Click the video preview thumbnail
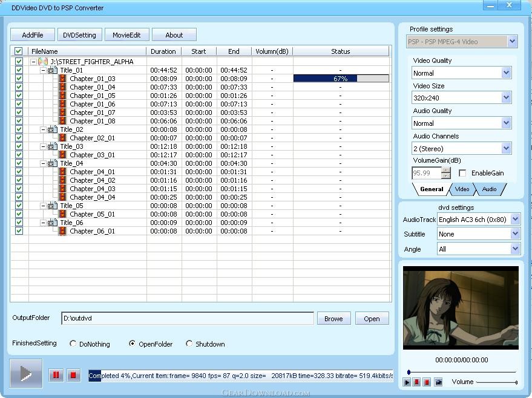This screenshot has height=398, width=532. pyautogui.click(x=461, y=307)
